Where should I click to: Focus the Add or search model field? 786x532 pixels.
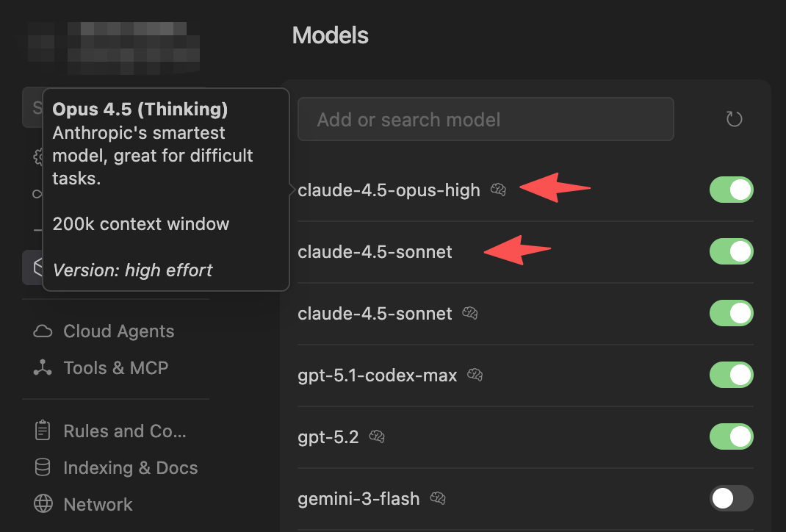pos(485,119)
